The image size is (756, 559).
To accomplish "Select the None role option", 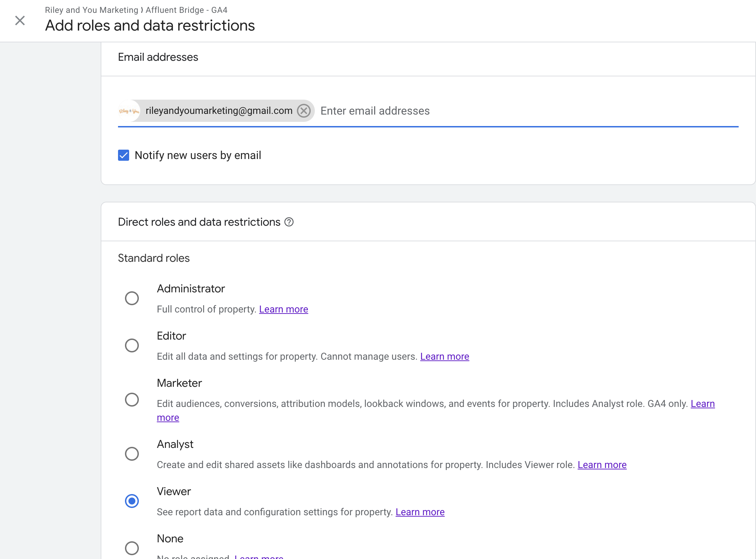I will [x=132, y=548].
